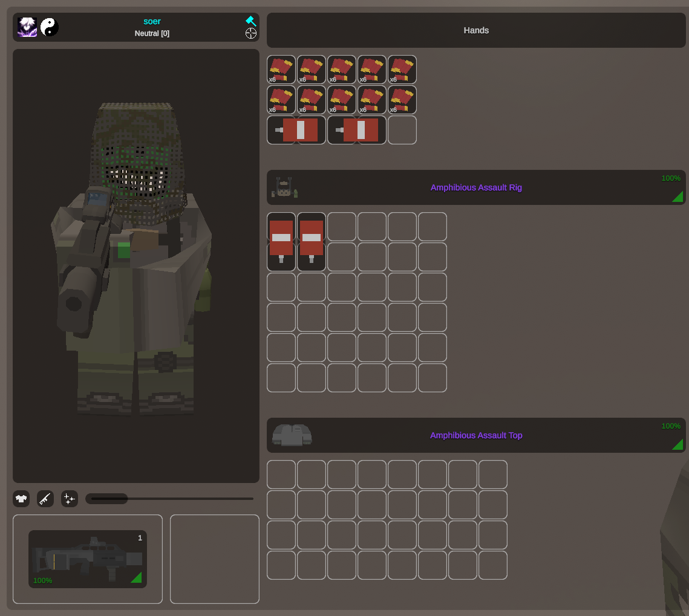Click the Amphibious Assault Top title
The height and width of the screenshot is (616, 689).
[476, 435]
